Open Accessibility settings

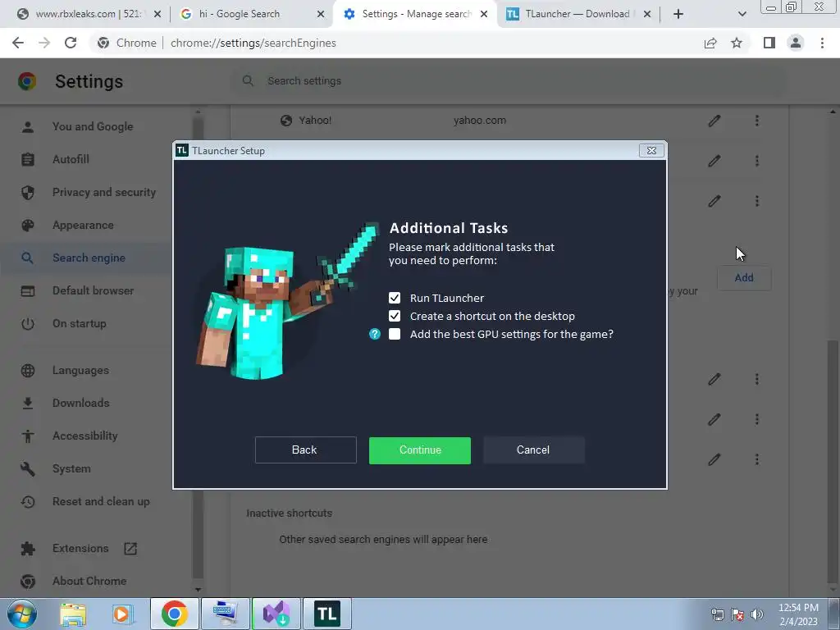85,436
